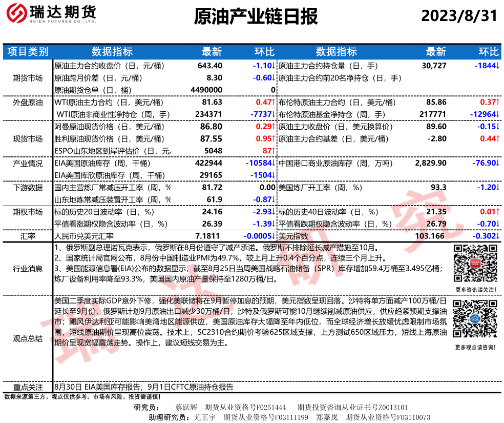Click the 重点关注 row label
The height and width of the screenshot is (423, 504).
point(28,387)
